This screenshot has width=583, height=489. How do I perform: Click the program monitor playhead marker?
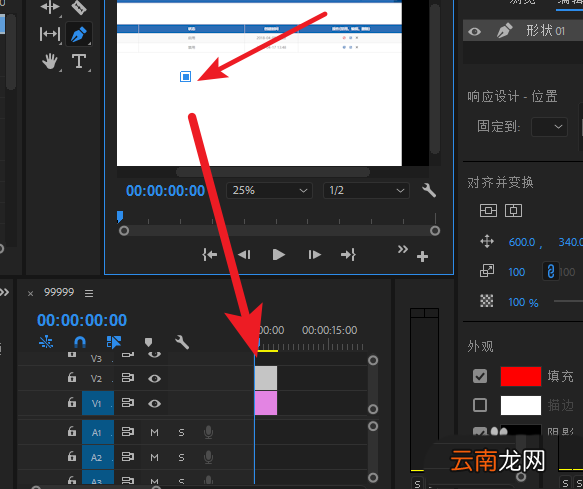click(x=120, y=216)
